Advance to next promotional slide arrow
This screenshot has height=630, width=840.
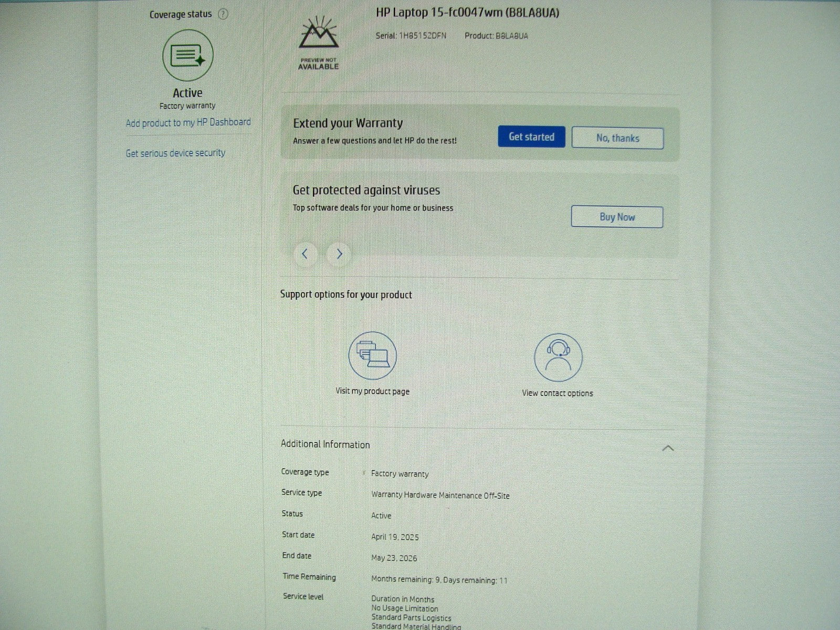point(339,254)
